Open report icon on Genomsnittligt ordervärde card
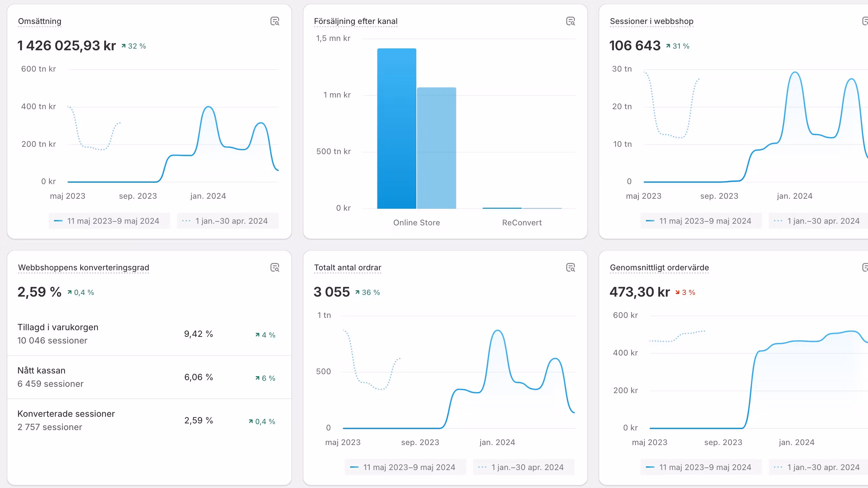Screen dimensions: 868x488 865,267
